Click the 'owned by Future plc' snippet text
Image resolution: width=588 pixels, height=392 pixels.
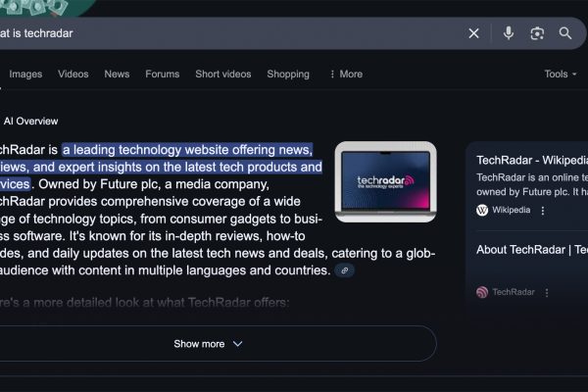pyautogui.click(x=522, y=192)
